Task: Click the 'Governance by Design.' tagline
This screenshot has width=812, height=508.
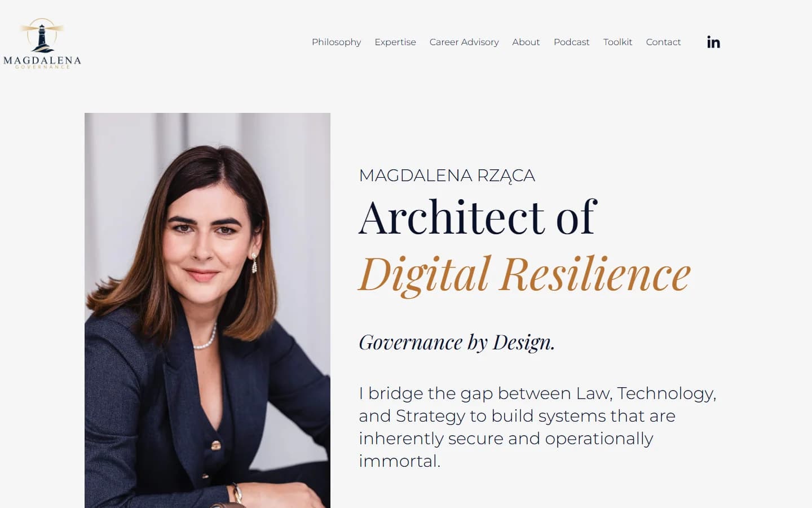Action: [x=457, y=342]
